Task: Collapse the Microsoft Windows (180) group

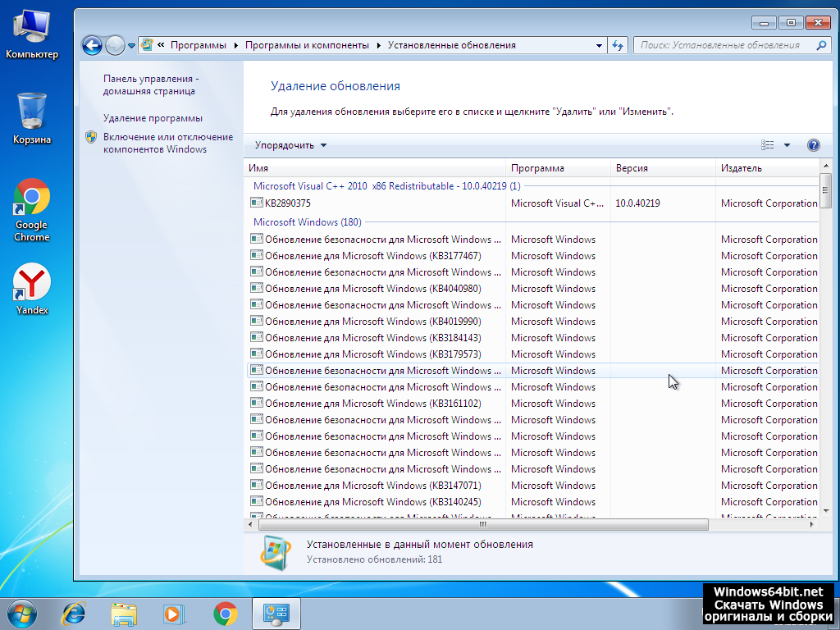Action: point(307,222)
